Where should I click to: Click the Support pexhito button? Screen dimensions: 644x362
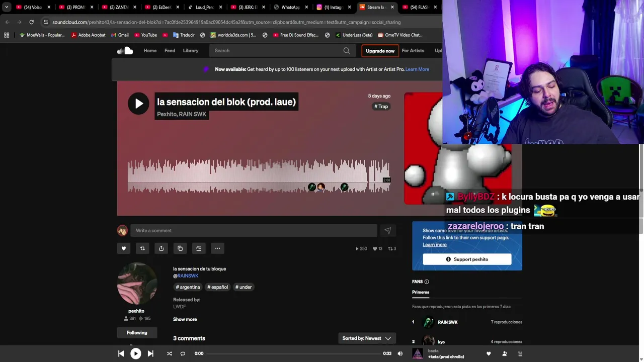pyautogui.click(x=467, y=259)
